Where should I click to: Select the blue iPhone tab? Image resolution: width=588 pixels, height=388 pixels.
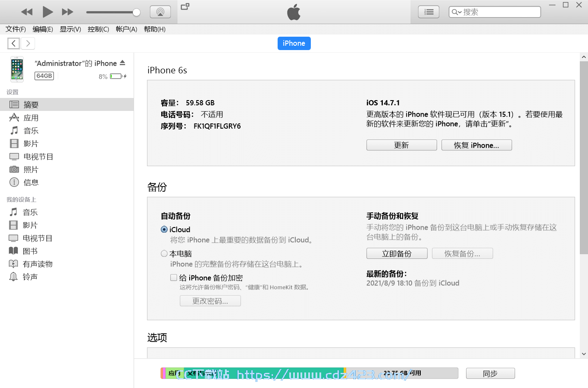click(x=294, y=43)
